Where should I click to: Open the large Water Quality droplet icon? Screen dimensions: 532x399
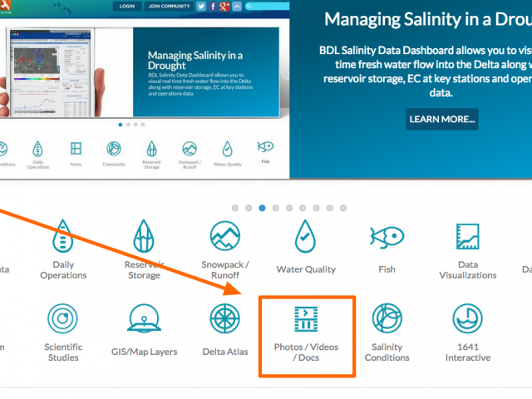305,236
